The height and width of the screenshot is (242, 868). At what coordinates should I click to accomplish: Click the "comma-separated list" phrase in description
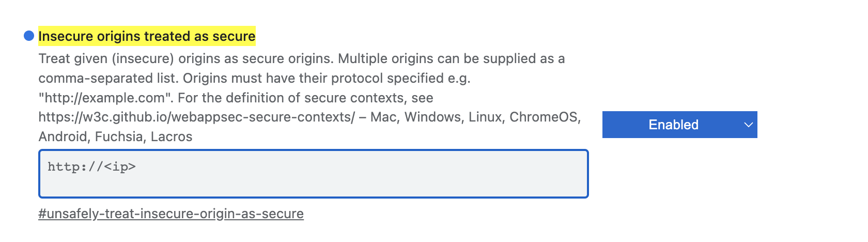tap(103, 78)
